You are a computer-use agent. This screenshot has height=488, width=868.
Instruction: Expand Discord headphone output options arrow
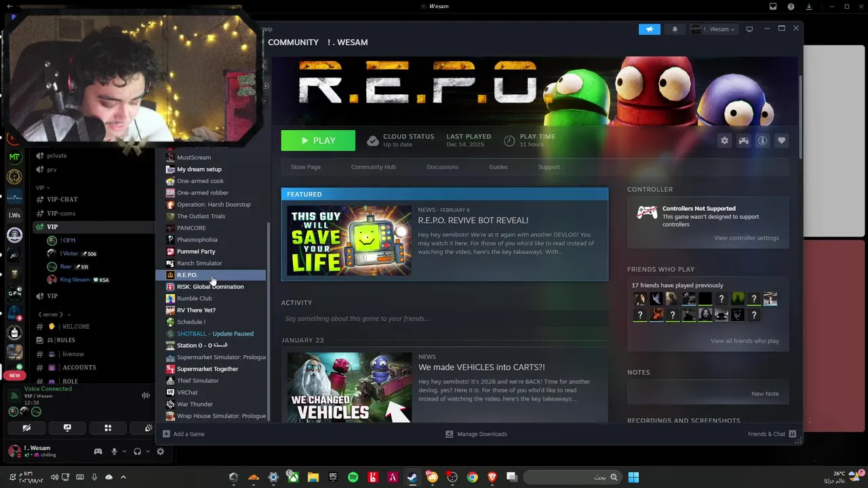(148, 451)
